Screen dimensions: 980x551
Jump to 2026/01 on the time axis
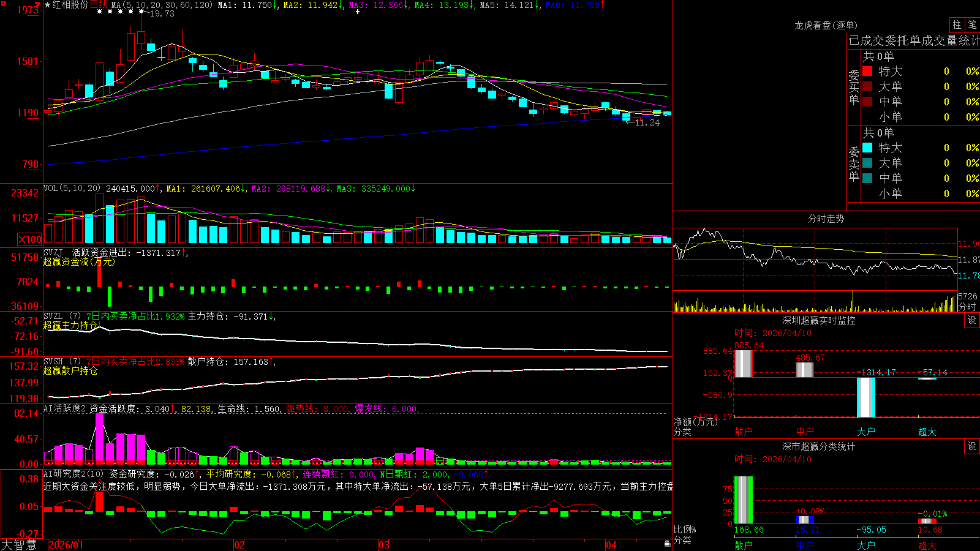click(x=66, y=545)
